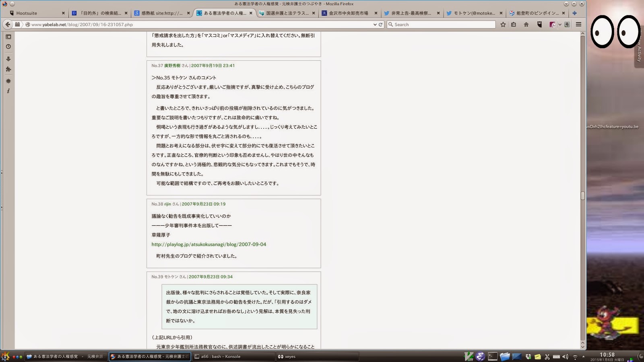Image resolution: width=644 pixels, height=362 pixels.
Task: Go back with the back arrow button
Action: (x=7, y=25)
